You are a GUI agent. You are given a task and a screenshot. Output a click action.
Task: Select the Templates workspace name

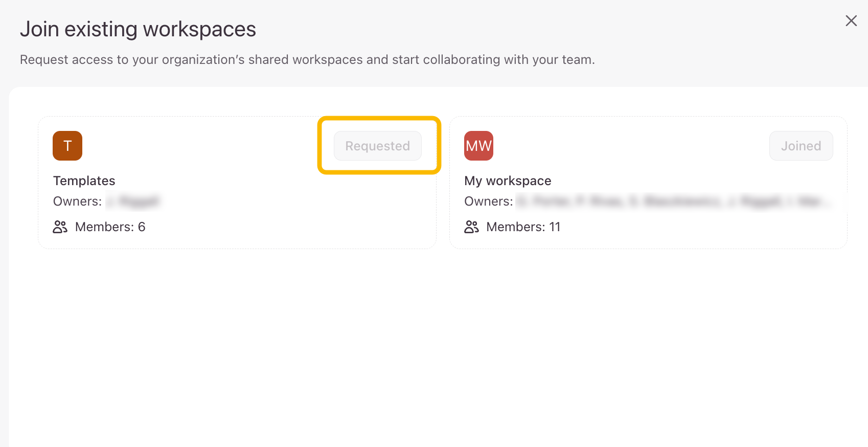pyautogui.click(x=84, y=181)
